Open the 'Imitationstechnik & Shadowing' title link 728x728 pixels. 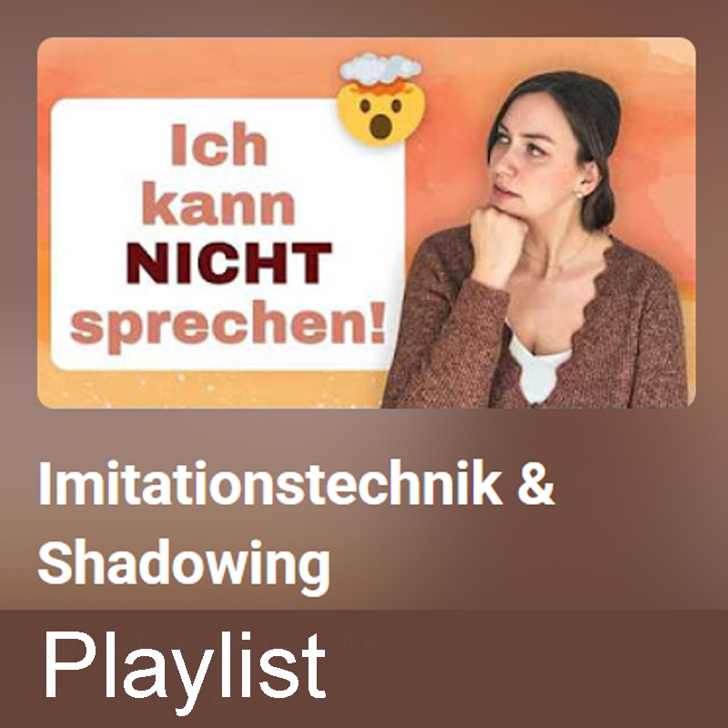[x=297, y=526]
